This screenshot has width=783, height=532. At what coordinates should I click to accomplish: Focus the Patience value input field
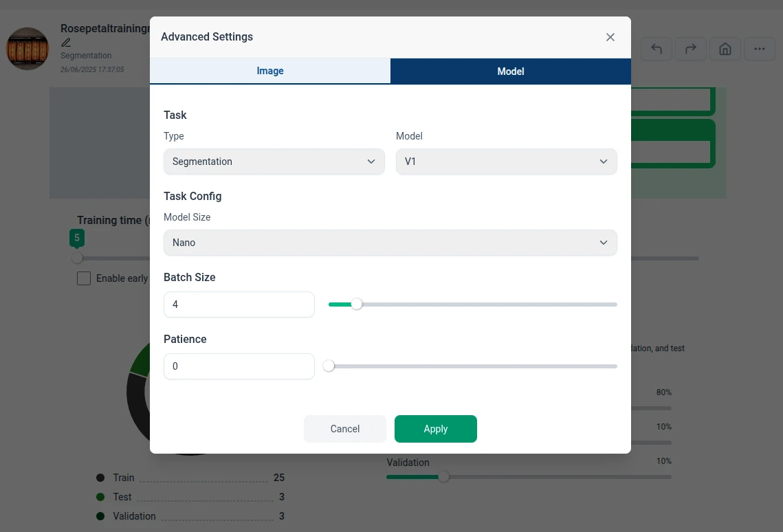[239, 366]
